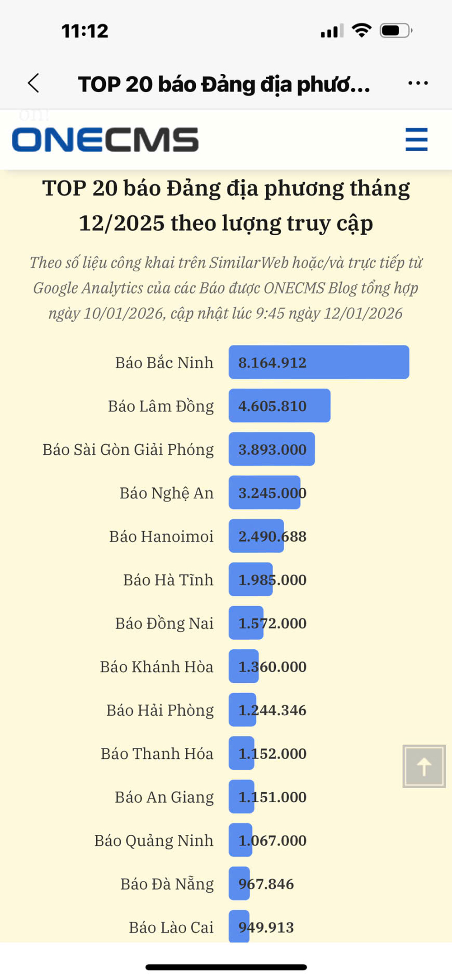The width and height of the screenshot is (452, 980).
Task: Select the Báo Hanoimoi label
Action: (161, 537)
